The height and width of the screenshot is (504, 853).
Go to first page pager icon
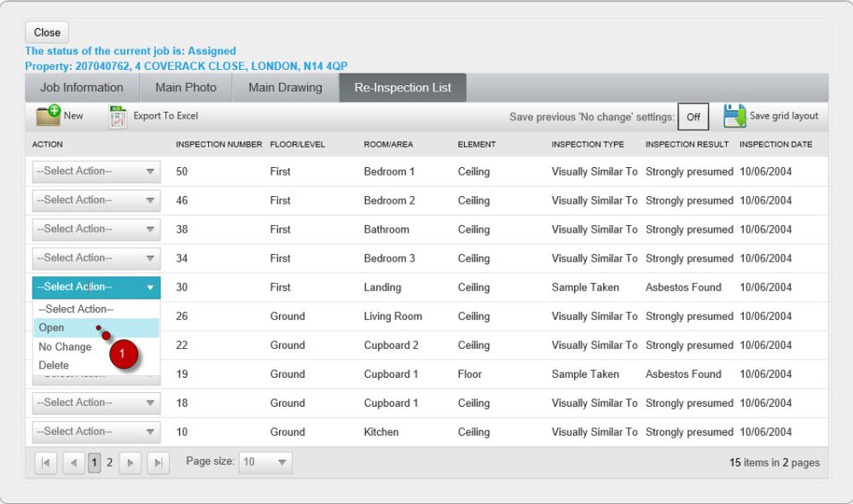46,463
